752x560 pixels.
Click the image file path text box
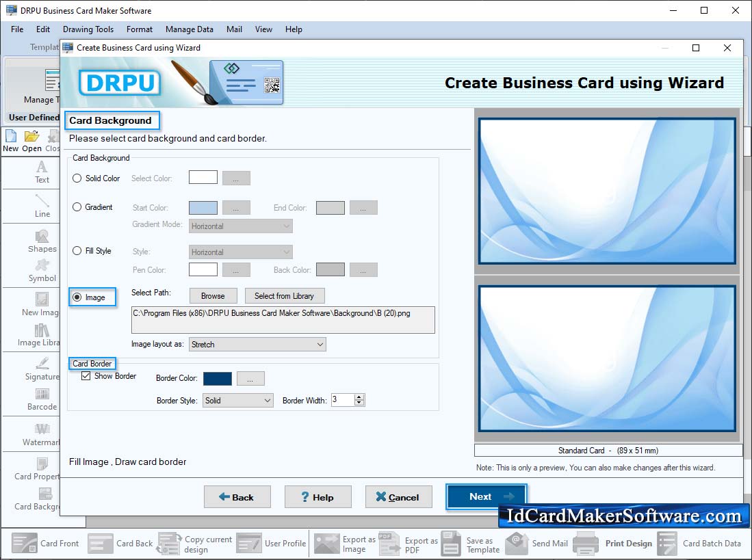point(283,319)
